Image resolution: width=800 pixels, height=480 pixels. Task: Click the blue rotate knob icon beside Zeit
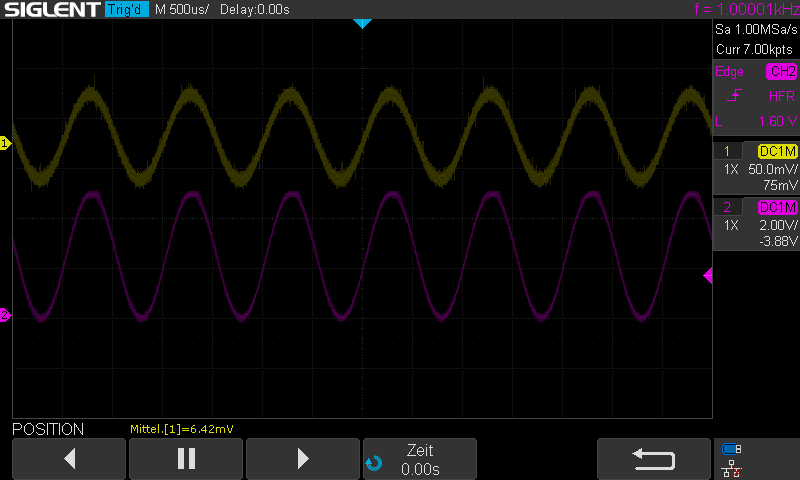pos(374,463)
